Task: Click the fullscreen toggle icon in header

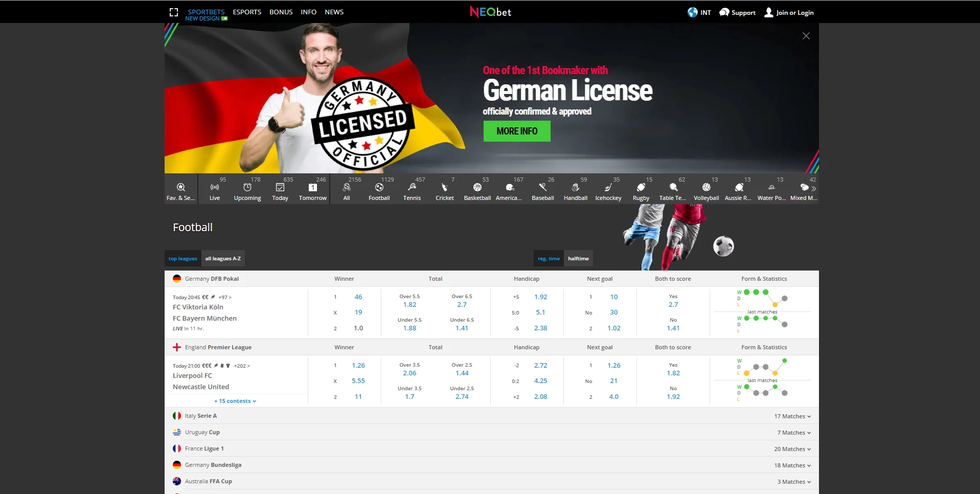Action: 174,12
